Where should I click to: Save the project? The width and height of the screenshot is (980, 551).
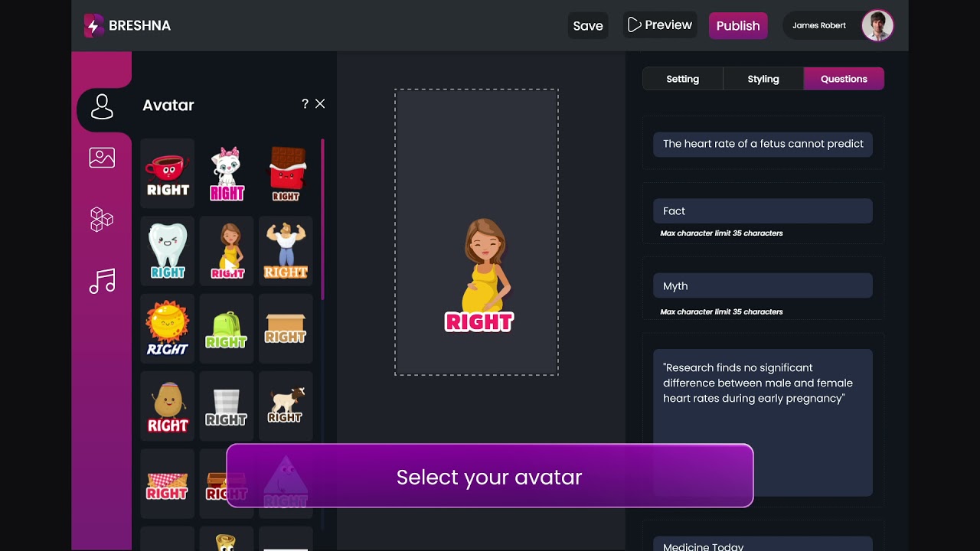[588, 25]
